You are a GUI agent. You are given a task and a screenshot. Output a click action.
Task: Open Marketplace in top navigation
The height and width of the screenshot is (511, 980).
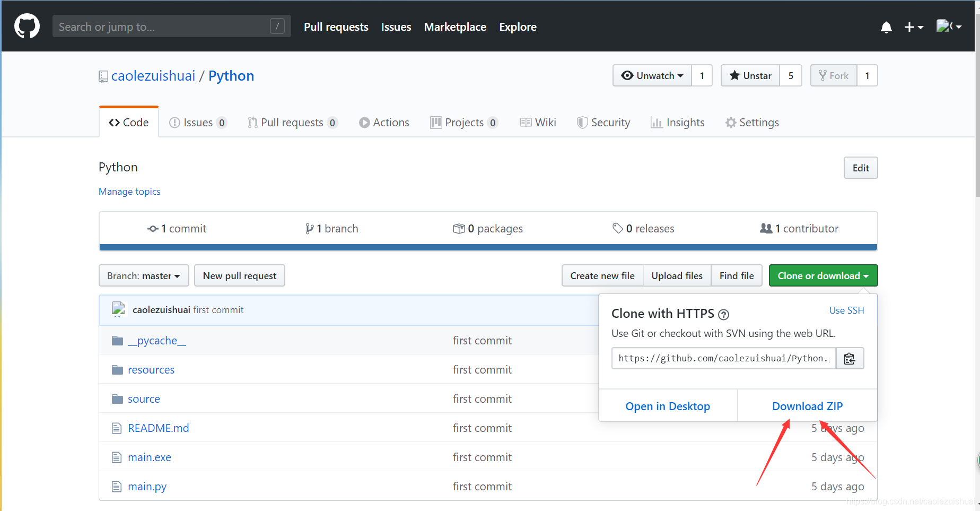(x=455, y=27)
